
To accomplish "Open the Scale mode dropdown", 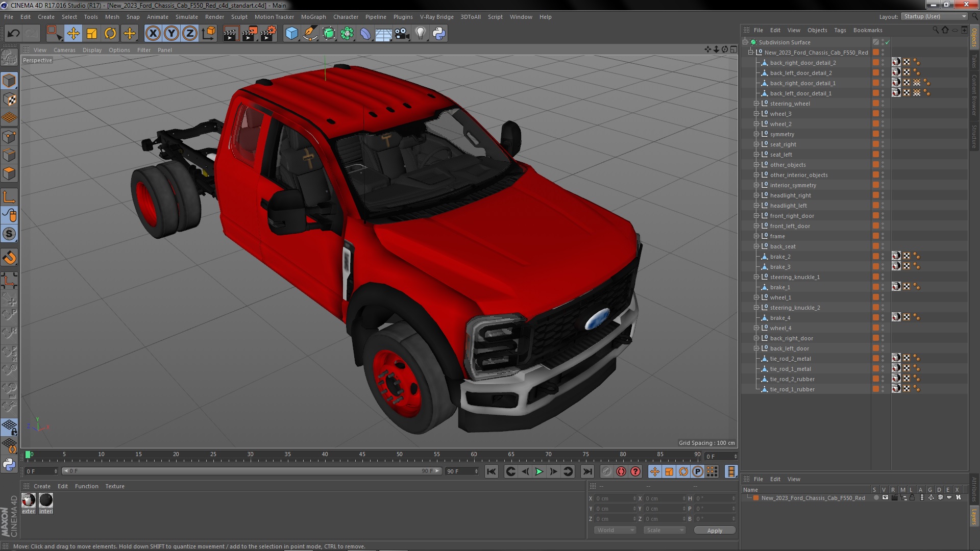I will point(664,530).
